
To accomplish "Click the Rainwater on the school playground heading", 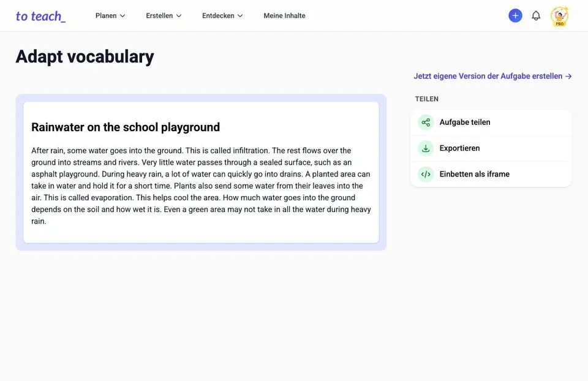I will pyautogui.click(x=126, y=127).
